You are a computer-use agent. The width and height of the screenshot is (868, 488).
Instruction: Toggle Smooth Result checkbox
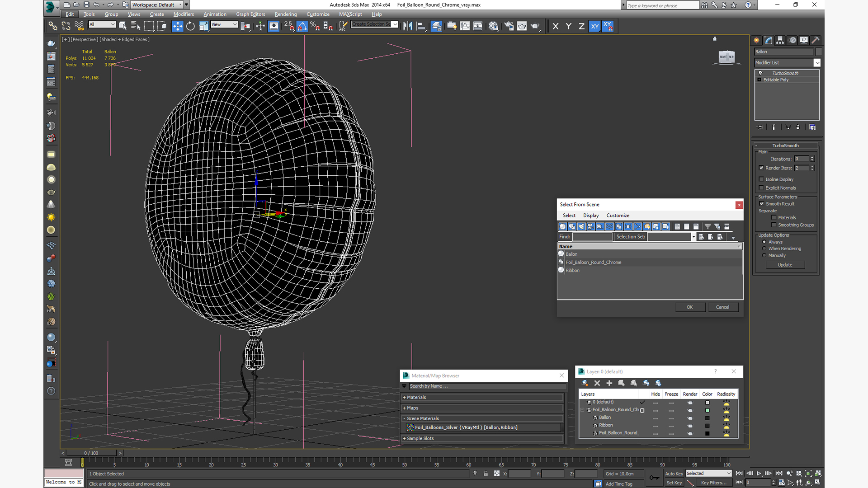[762, 204]
